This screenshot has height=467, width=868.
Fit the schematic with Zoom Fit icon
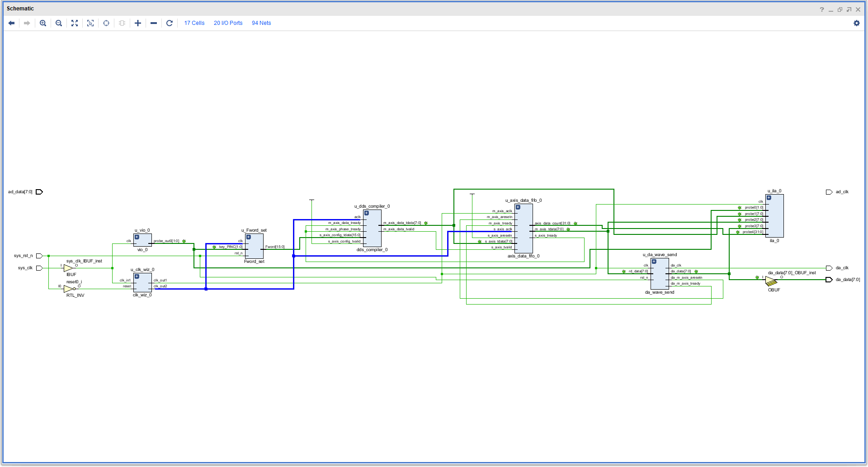click(75, 23)
